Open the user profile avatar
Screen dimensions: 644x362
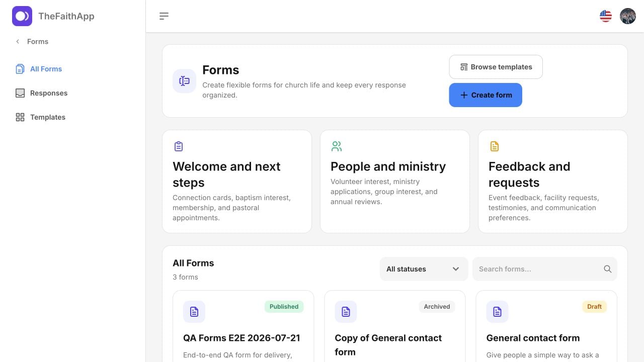(x=628, y=16)
